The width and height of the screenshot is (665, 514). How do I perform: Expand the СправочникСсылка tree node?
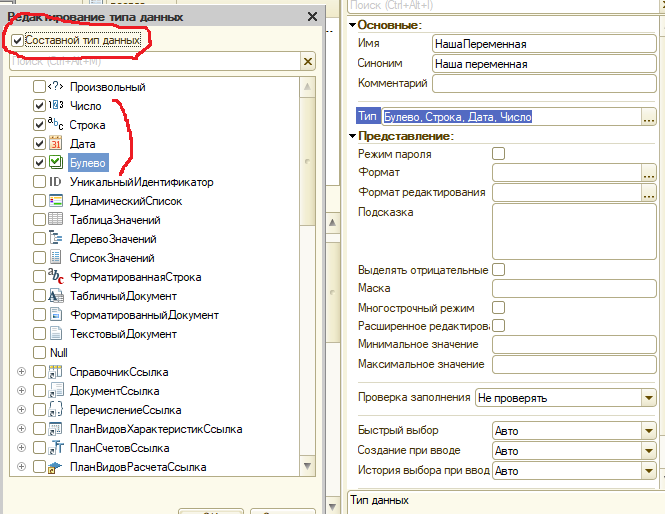click(x=20, y=372)
